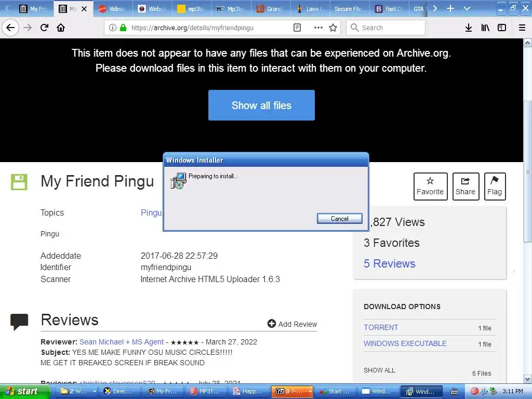Toggle reader view in address bar
Image resolution: width=532 pixels, height=399 pixels.
tap(297, 28)
